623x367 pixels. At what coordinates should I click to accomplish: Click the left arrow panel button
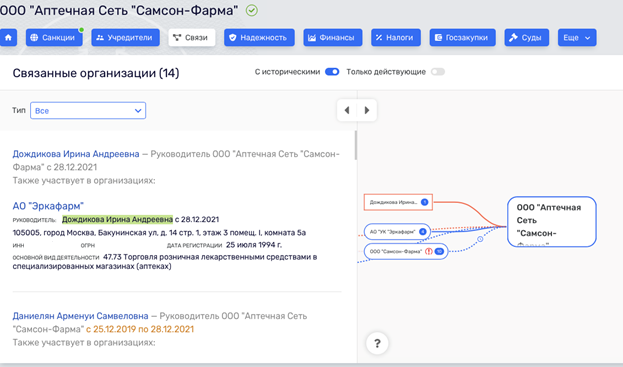(x=347, y=110)
